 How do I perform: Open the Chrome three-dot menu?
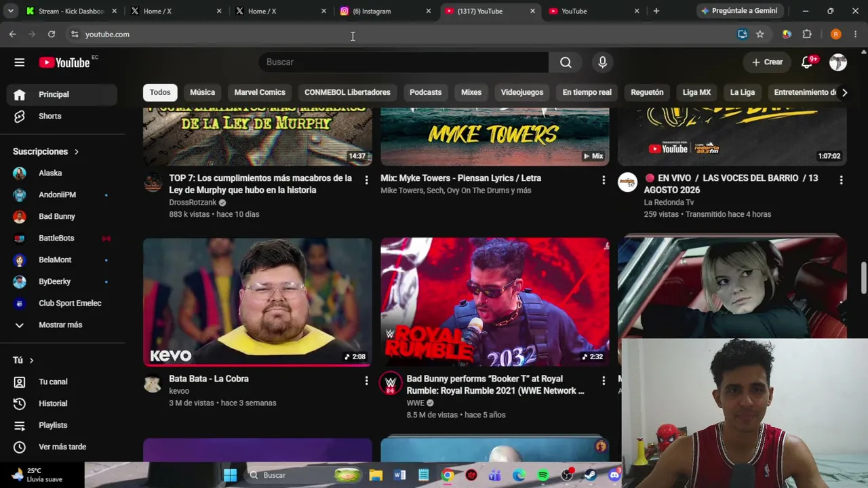[855, 34]
